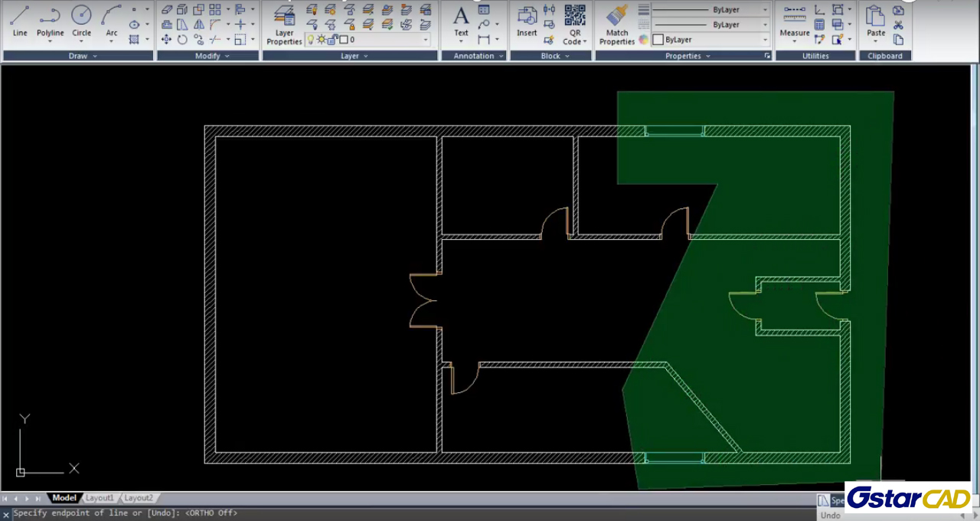
Task: Toggle layer 0 lock icon
Action: [332, 39]
